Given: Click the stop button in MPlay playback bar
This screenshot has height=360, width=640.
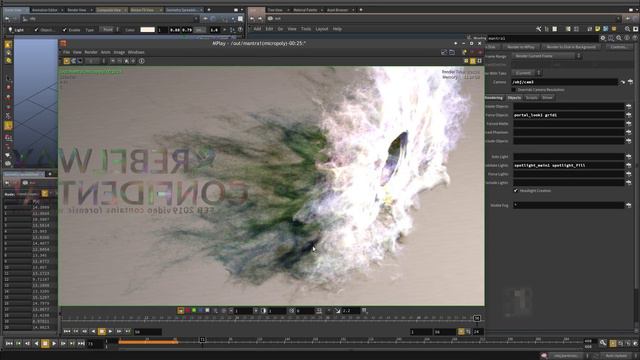Looking at the screenshot, I should click(x=102, y=331).
